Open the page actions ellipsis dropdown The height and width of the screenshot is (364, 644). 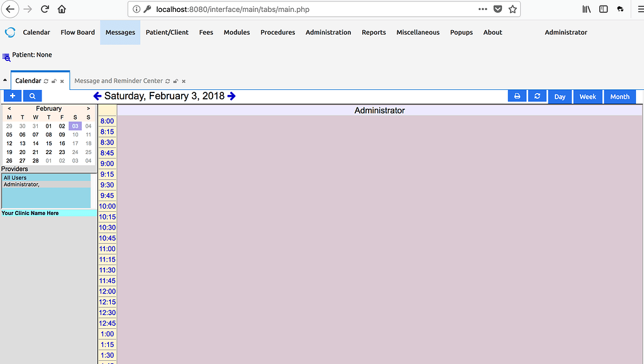point(482,9)
